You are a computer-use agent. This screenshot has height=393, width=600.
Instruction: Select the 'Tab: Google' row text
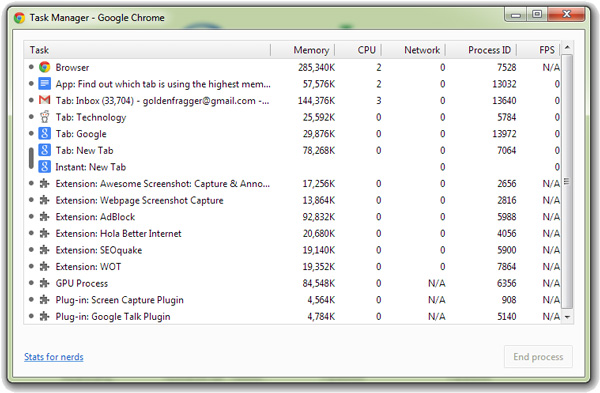tap(81, 134)
